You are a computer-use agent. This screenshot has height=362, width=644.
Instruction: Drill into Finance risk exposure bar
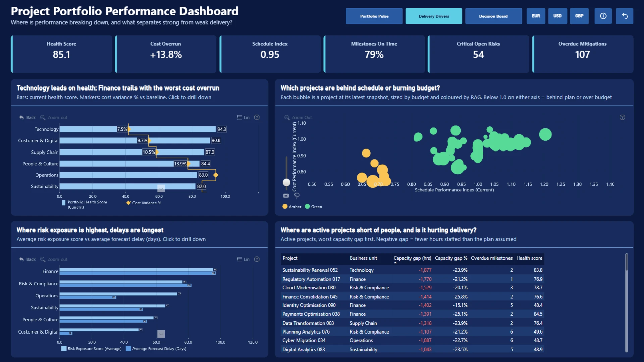[x=137, y=270]
